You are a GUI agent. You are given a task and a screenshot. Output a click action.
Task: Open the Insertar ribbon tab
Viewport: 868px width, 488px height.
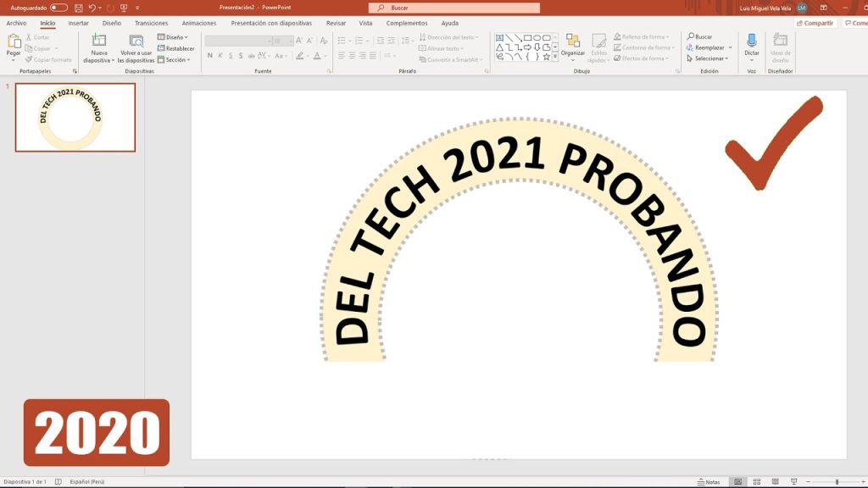[x=78, y=23]
